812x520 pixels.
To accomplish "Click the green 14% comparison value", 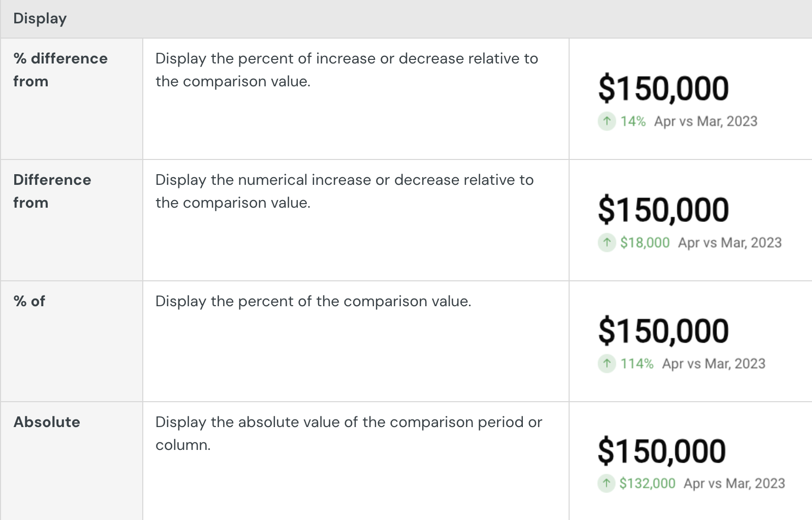I will coord(633,121).
